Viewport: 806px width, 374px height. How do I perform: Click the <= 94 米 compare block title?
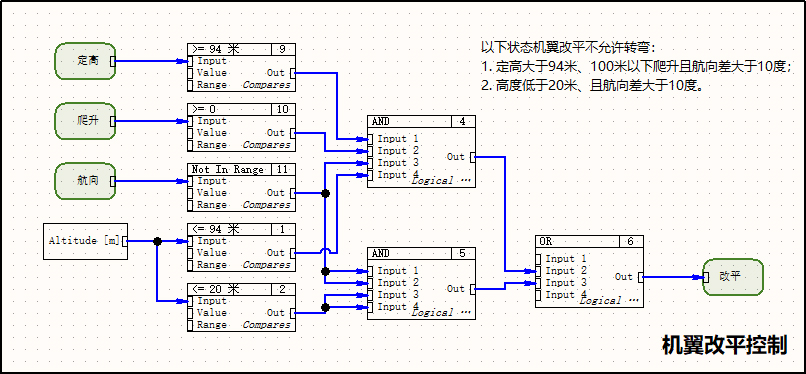pyautogui.click(x=229, y=229)
